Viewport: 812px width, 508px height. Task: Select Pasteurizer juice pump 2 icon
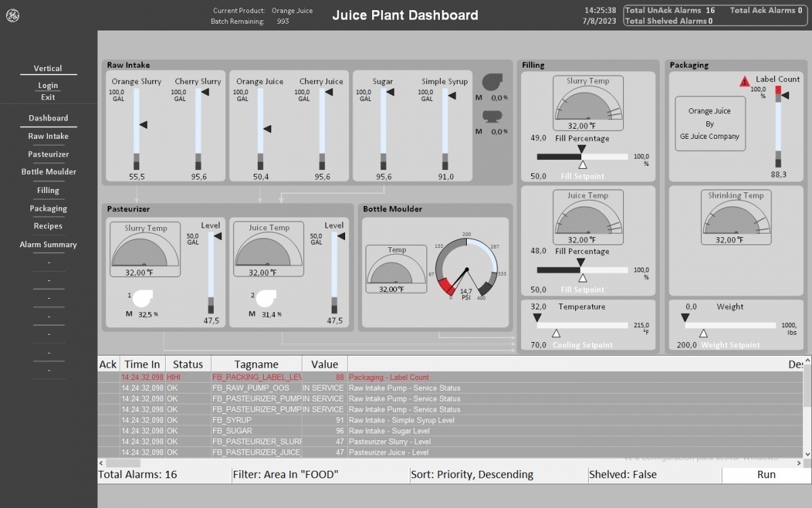265,298
